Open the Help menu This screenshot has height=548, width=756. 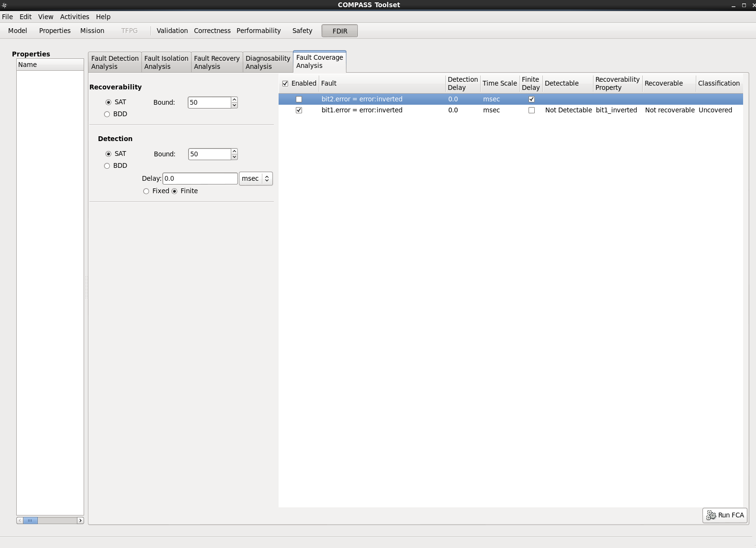point(103,17)
